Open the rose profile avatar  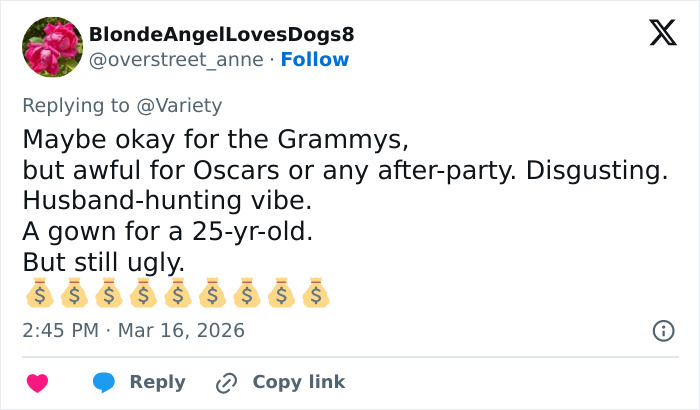point(51,47)
